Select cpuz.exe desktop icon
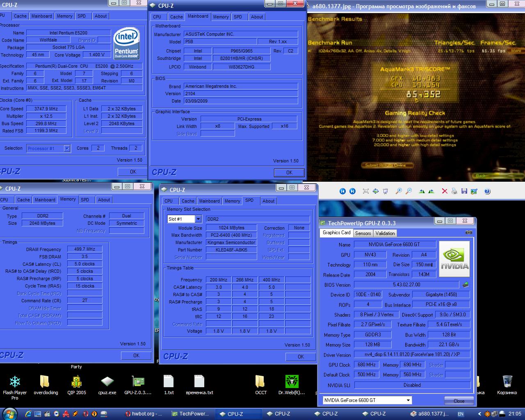Screen dimensions: 525x420 click(x=107, y=385)
